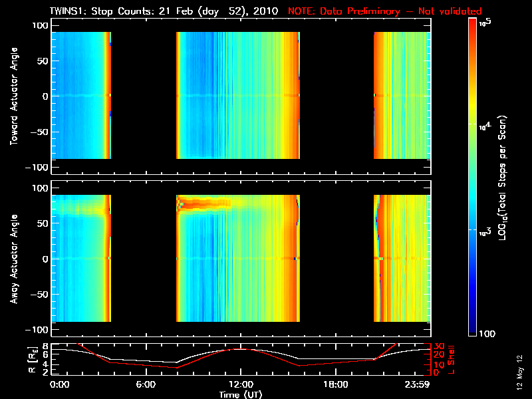This screenshot has width=532, height=399.
Task: Click the '0:00' time tick label
Action: click(59, 384)
